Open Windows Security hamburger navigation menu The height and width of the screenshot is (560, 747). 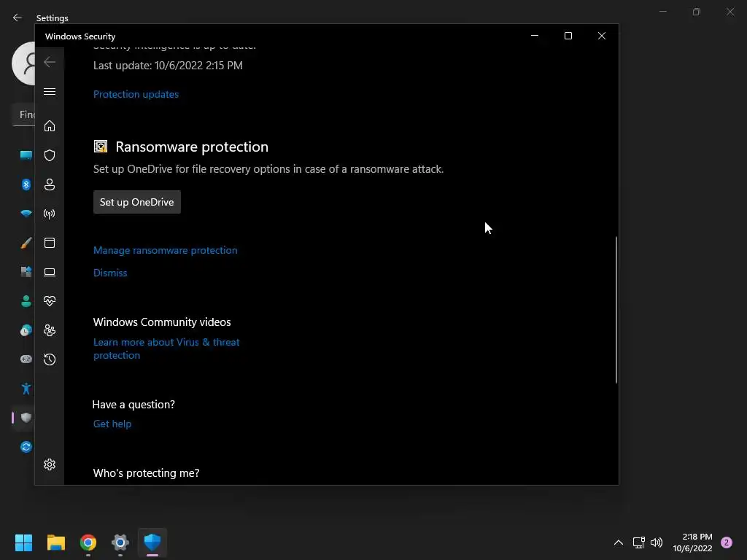click(50, 91)
